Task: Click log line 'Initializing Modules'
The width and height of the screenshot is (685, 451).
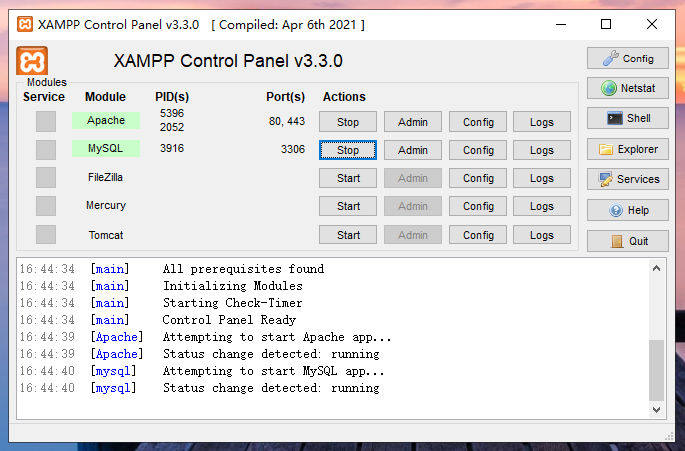Action: click(233, 286)
